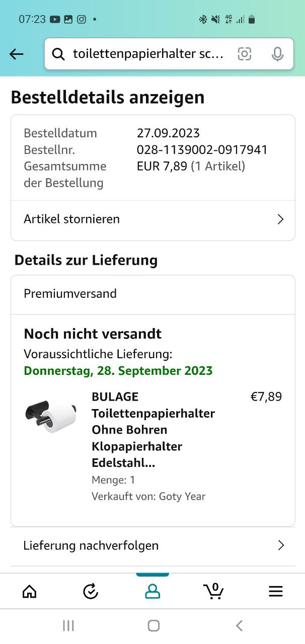Open camera lens visual search
Viewport: 305px width, 644px height.
pyautogui.click(x=245, y=54)
